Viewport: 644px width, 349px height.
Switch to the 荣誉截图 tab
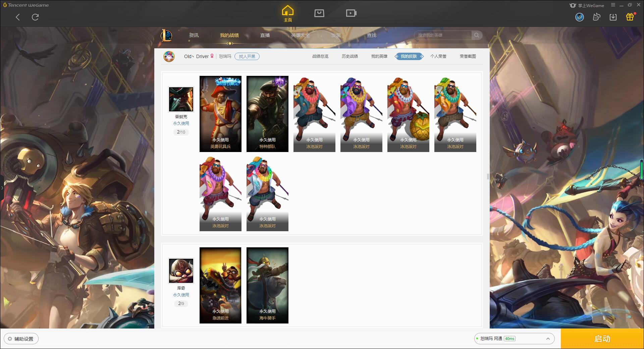(x=468, y=56)
